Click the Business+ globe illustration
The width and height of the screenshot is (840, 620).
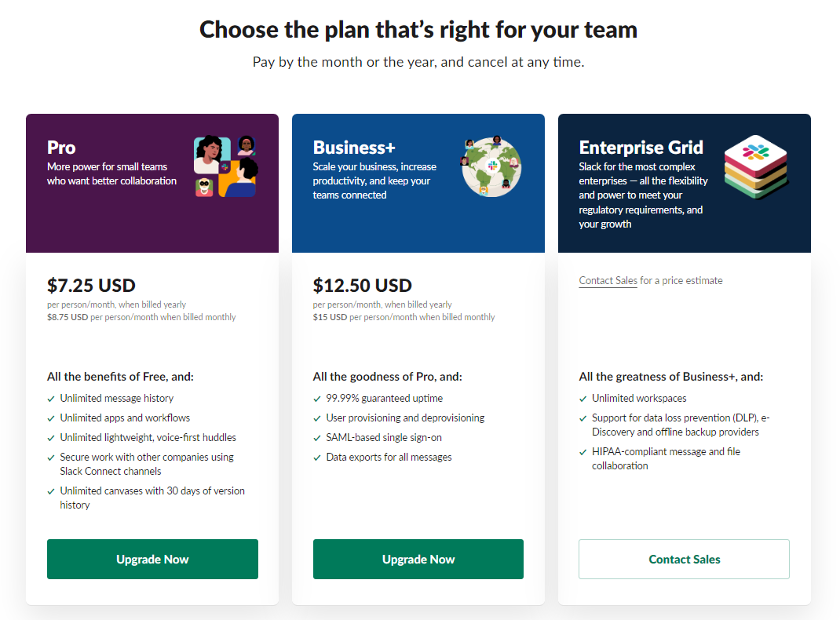(x=491, y=166)
